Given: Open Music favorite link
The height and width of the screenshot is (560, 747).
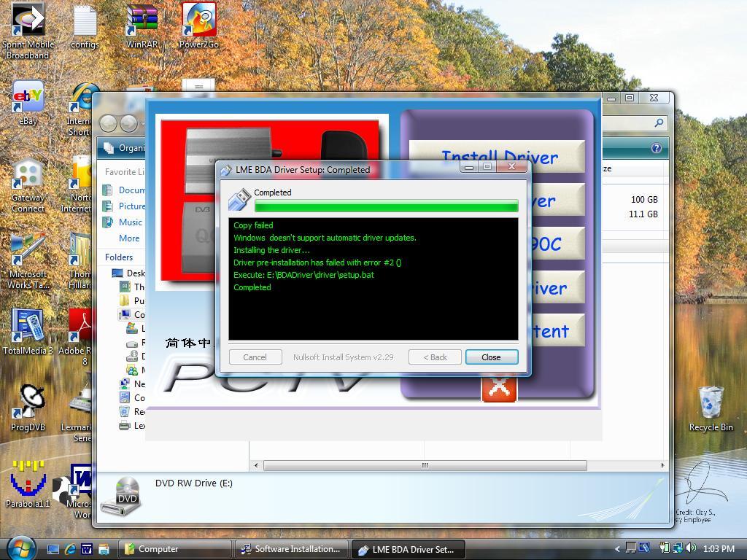Looking at the screenshot, I should click(x=123, y=222).
